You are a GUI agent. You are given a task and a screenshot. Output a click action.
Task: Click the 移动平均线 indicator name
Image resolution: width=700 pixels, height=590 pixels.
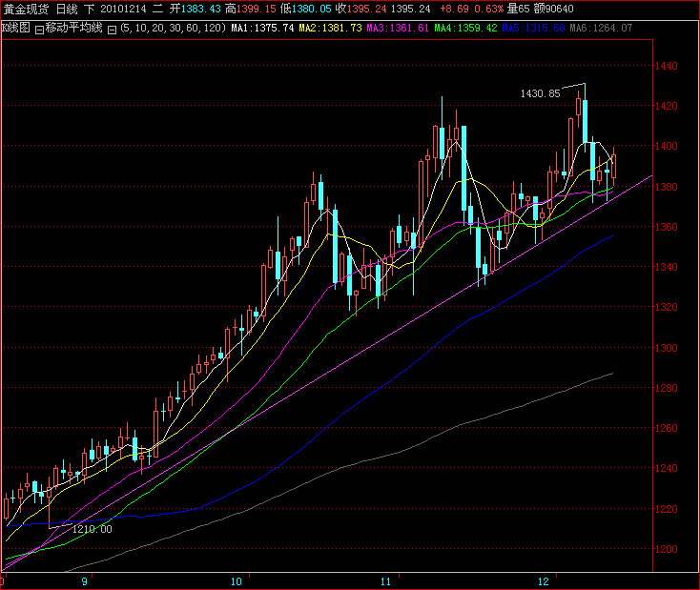(x=73, y=28)
